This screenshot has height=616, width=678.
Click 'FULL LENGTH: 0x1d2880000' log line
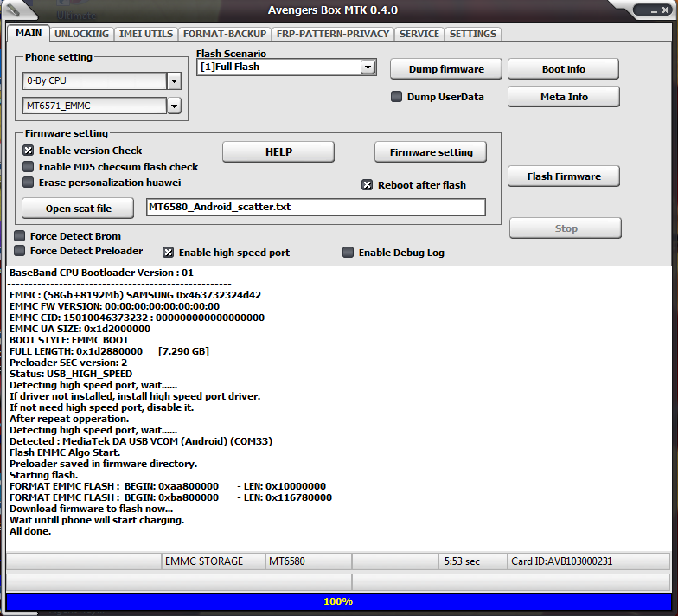109,351
